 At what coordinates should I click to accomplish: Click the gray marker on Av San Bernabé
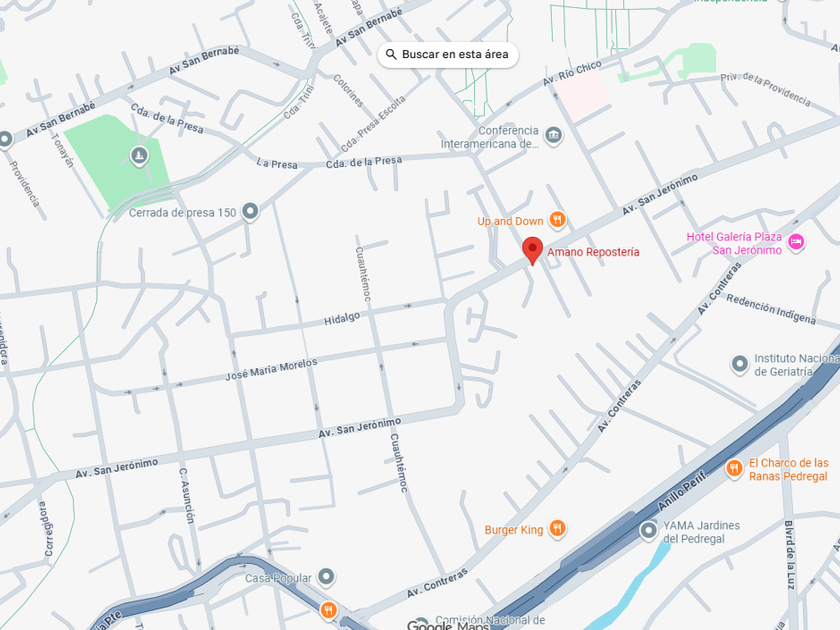pyautogui.click(x=5, y=139)
